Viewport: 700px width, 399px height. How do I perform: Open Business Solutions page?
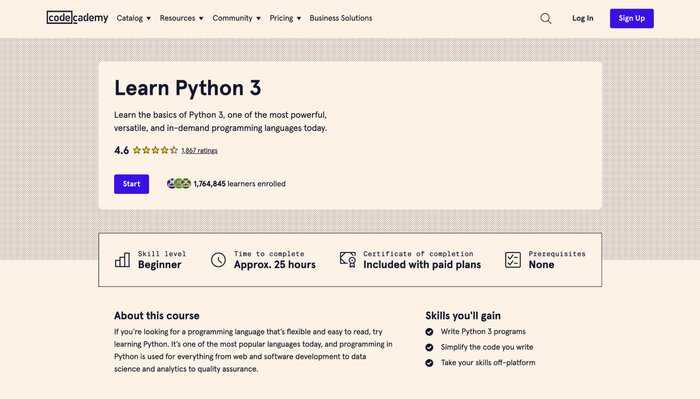tap(341, 18)
